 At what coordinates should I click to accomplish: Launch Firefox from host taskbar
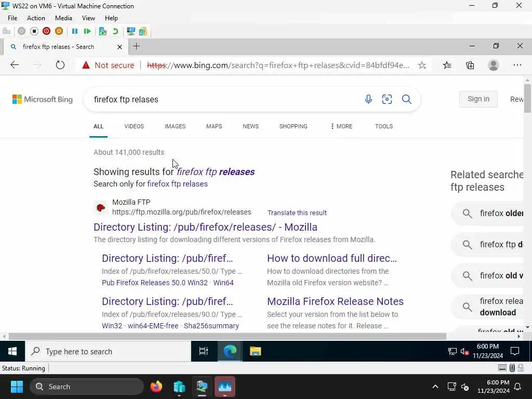156,387
